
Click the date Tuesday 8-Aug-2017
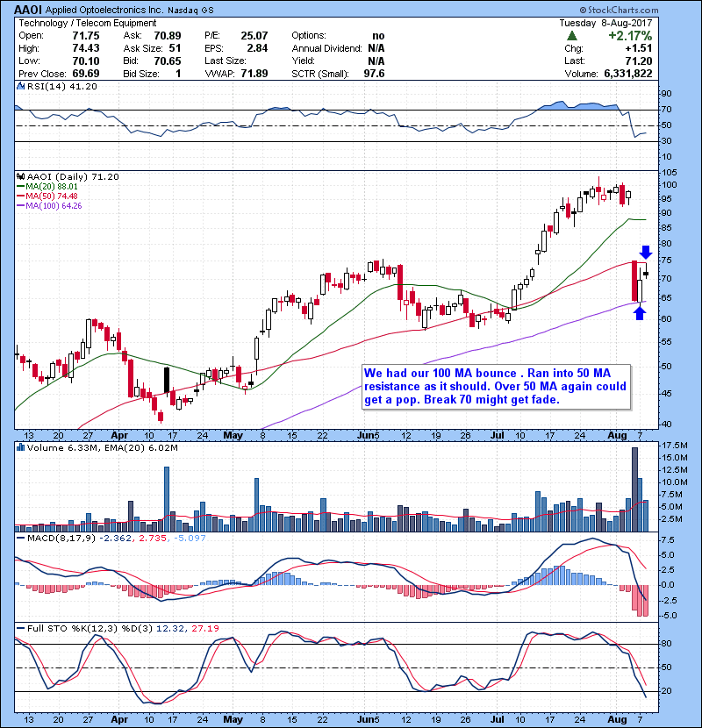[605, 23]
